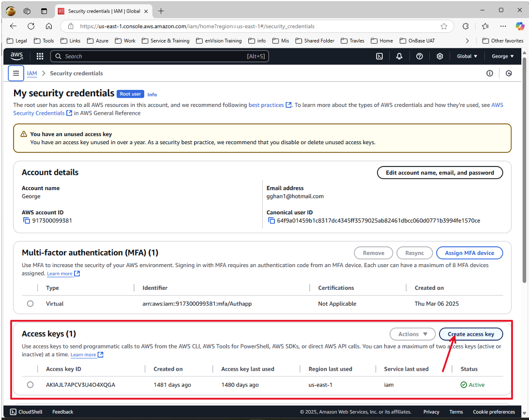Open the Home bookmarks folder
The height and width of the screenshot is (420, 529).
point(382,41)
